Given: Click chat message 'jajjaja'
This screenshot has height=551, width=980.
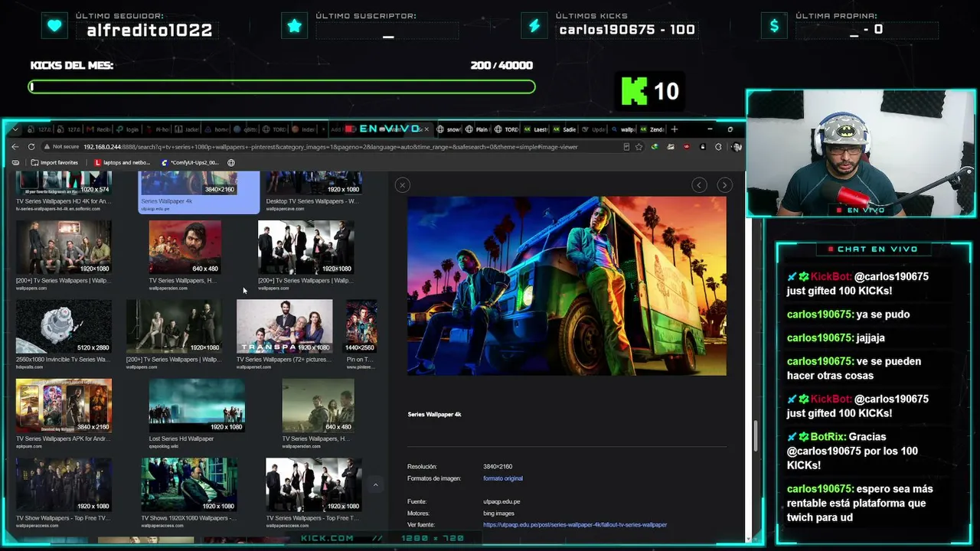Looking at the screenshot, I should [871, 337].
